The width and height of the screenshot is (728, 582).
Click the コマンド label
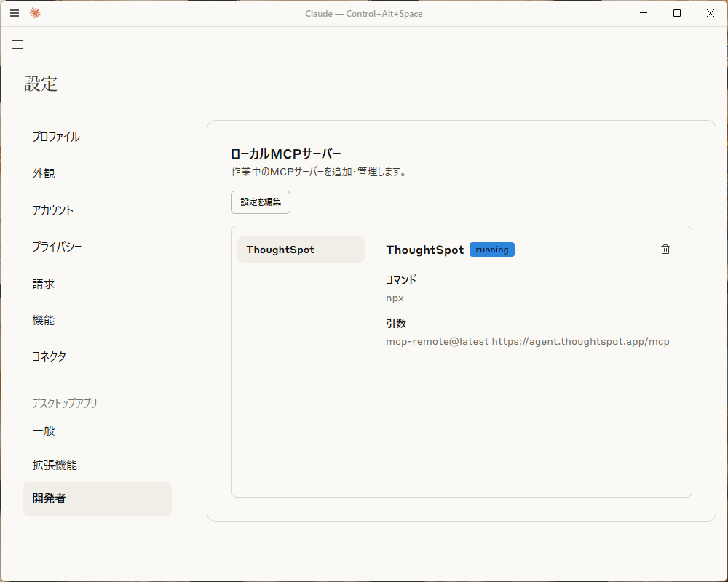click(x=400, y=279)
